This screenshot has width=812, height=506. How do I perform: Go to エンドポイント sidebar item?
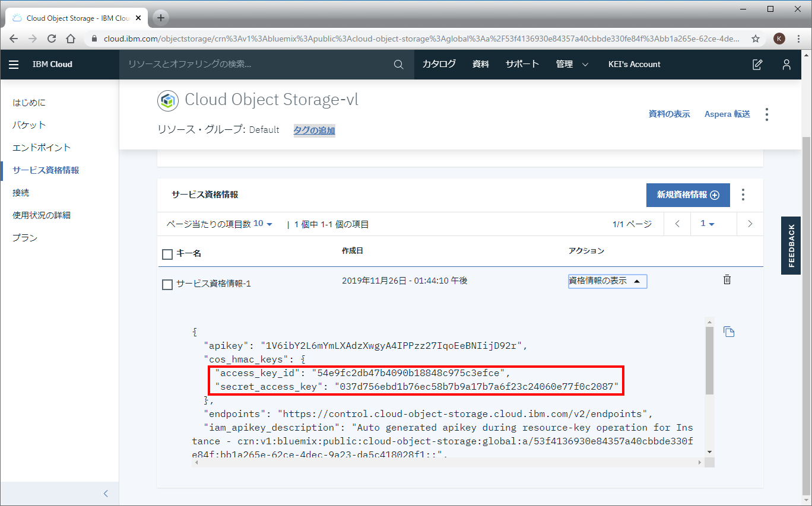(x=42, y=148)
